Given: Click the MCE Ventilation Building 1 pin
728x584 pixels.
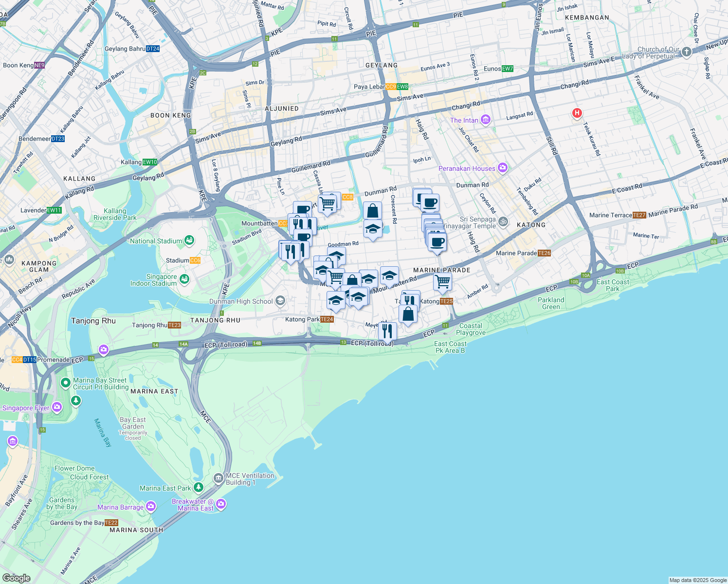Looking at the screenshot, I should (x=218, y=478).
